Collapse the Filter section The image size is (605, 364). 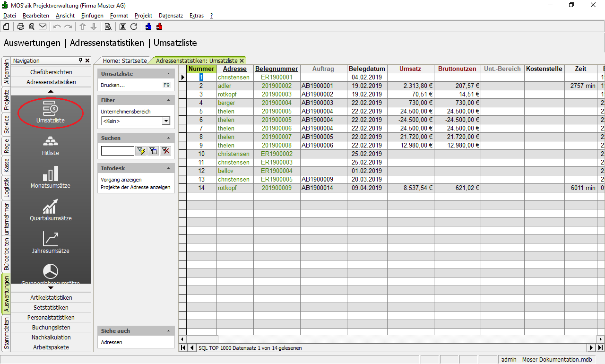pos(169,100)
